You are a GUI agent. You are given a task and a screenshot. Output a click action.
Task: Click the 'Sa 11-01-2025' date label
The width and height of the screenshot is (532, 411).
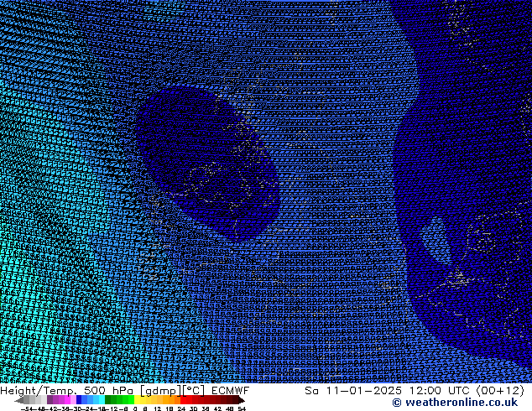coord(353,391)
